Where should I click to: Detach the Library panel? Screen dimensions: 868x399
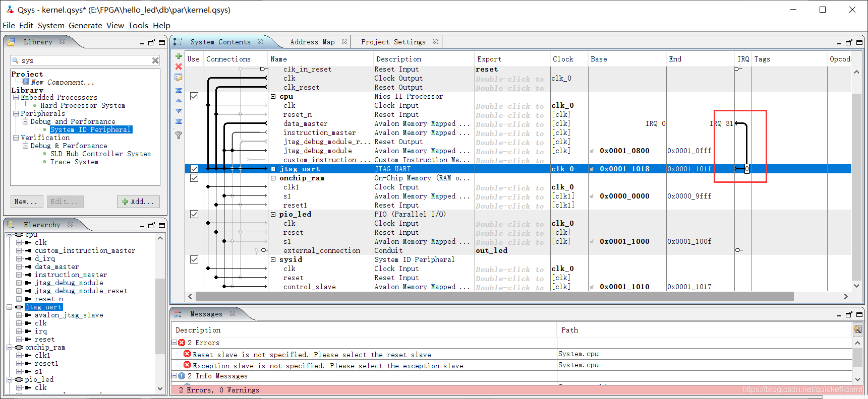151,42
